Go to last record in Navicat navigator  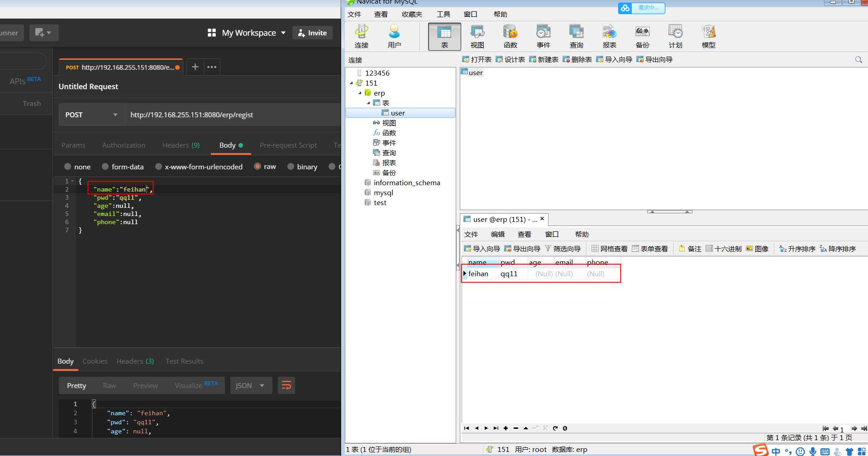496,428
